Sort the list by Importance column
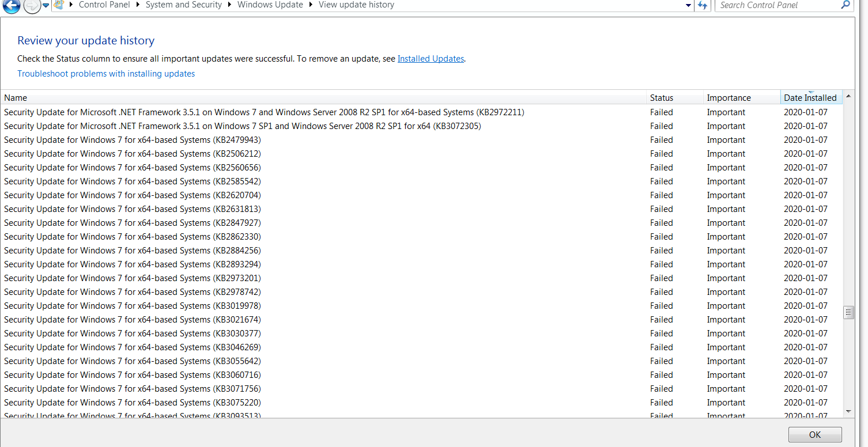This screenshot has height=447, width=868. tap(742, 98)
